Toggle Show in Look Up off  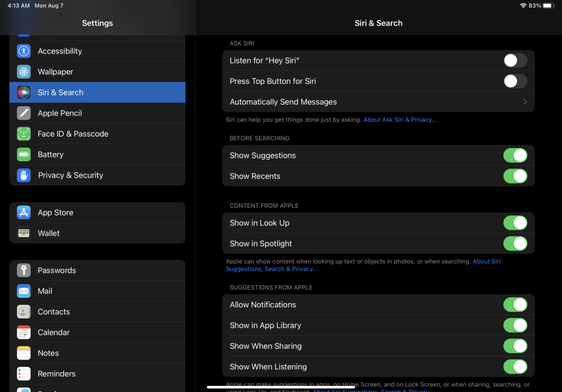515,223
